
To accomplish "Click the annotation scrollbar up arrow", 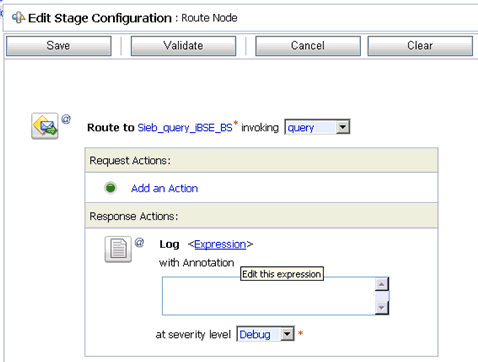I will (382, 284).
